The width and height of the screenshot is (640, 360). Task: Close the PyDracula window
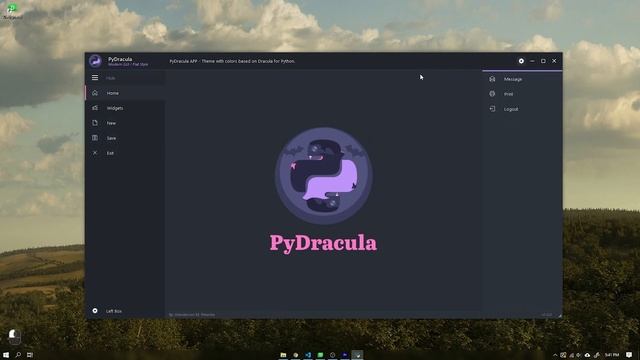coord(554,61)
